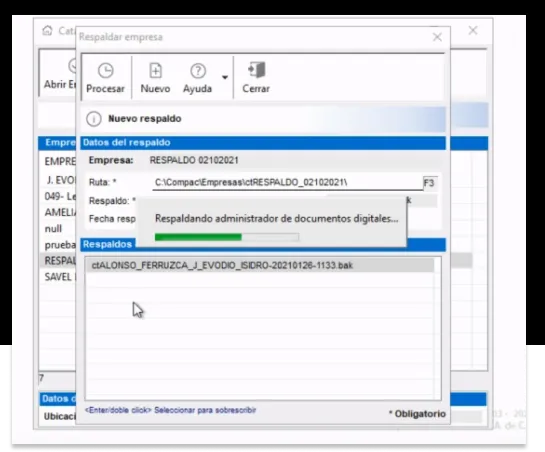Expand the arrow next to Ayuda
The width and height of the screenshot is (545, 452).
[225, 77]
